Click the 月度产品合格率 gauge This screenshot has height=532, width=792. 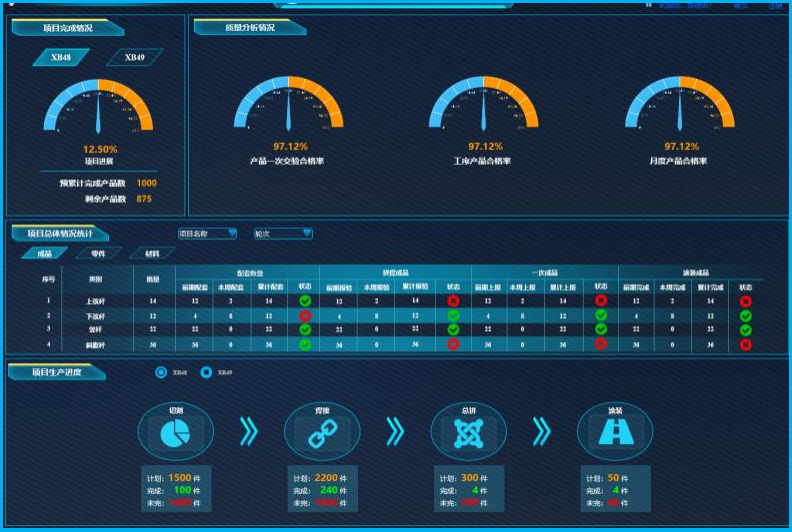[680, 103]
